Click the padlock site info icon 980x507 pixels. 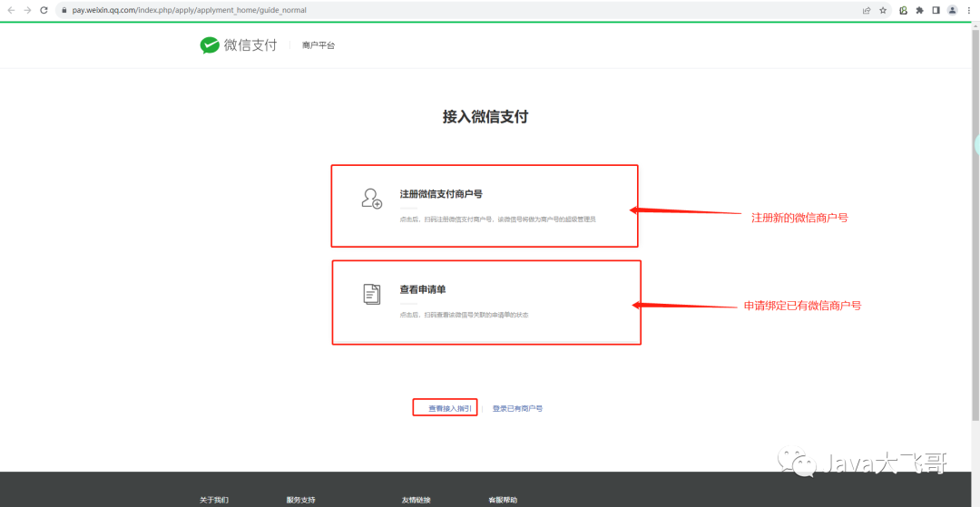click(x=64, y=11)
